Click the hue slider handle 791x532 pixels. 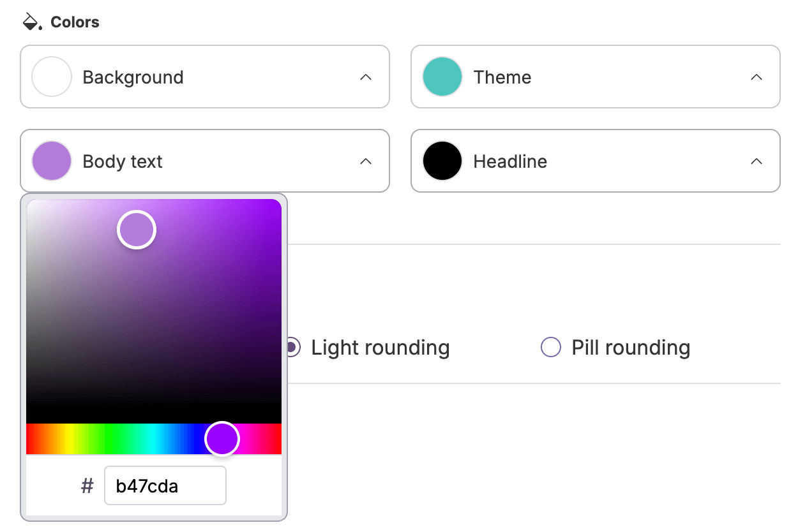pos(222,438)
